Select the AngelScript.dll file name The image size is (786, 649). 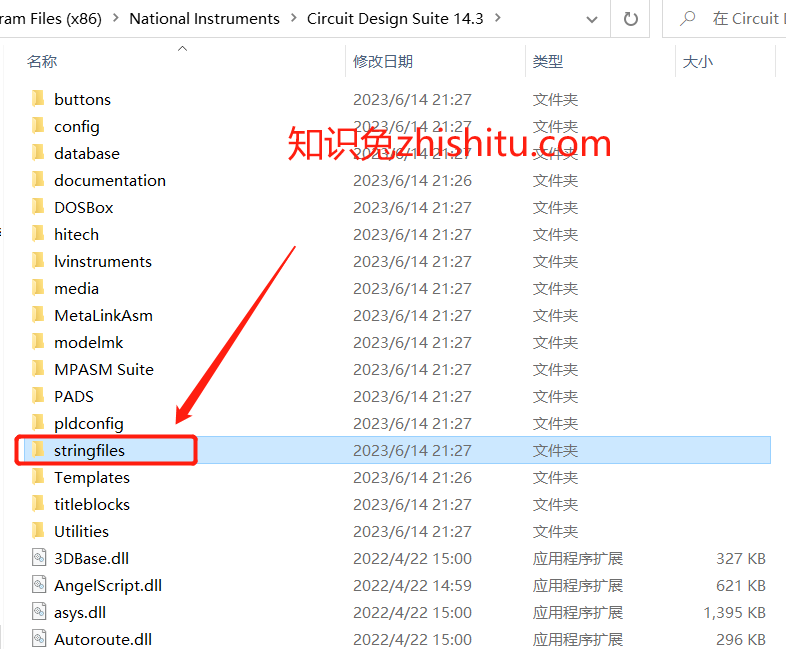pos(108,586)
